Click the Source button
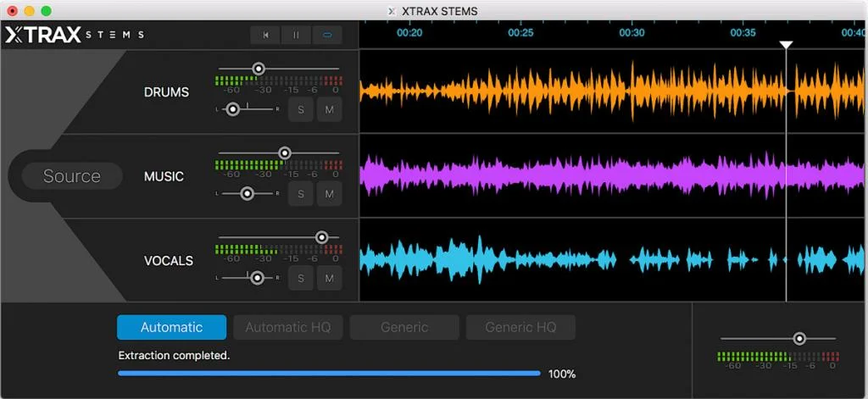The image size is (868, 399). [72, 176]
